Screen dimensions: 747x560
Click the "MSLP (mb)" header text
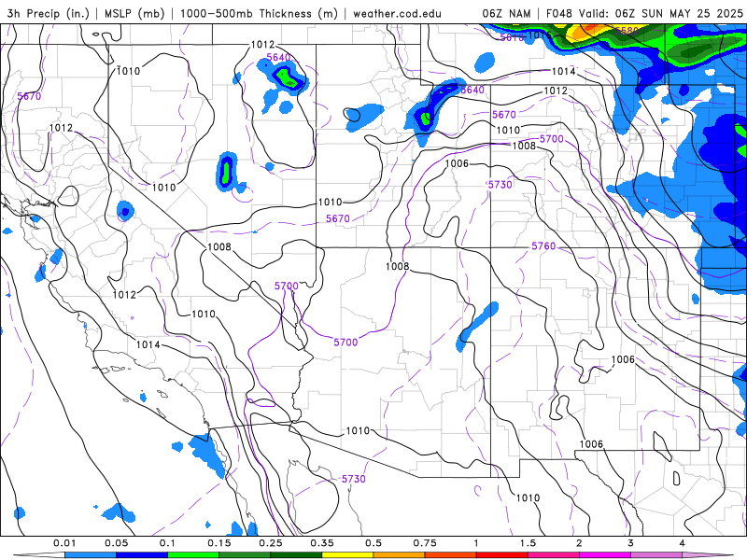click(x=133, y=13)
